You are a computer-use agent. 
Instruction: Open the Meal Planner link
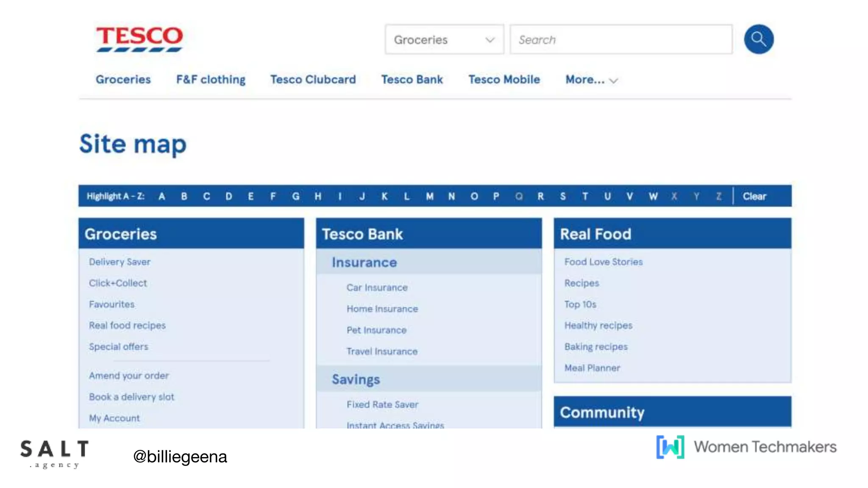point(592,368)
